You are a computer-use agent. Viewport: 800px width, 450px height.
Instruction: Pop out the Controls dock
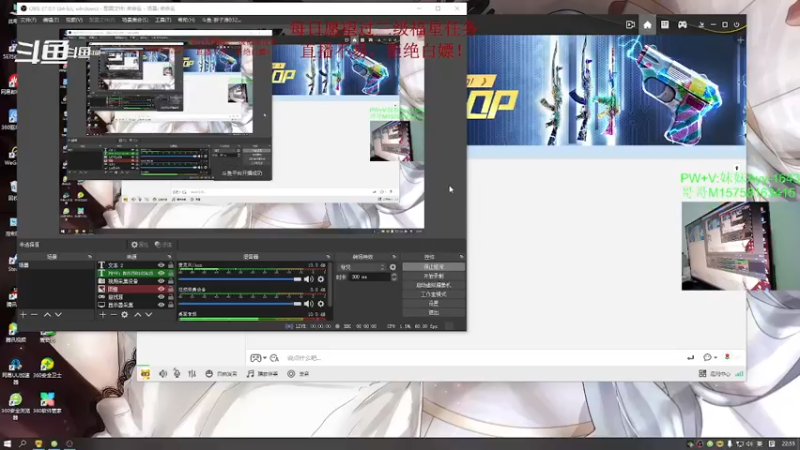(x=461, y=257)
